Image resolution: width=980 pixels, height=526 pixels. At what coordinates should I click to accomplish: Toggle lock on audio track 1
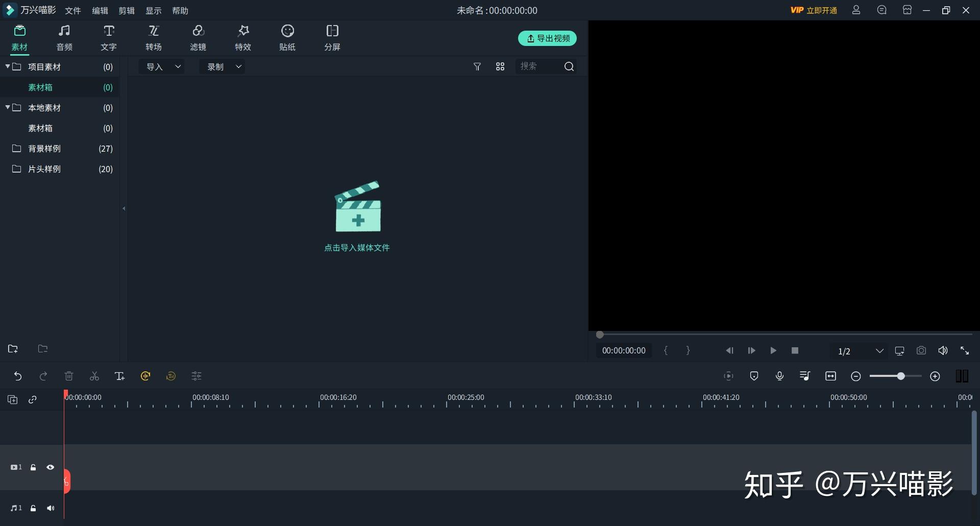(33, 508)
